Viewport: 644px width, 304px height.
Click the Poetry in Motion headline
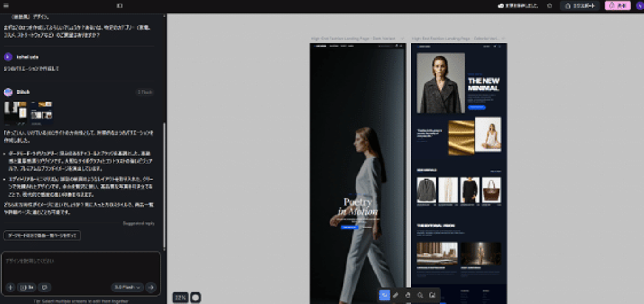(358, 207)
